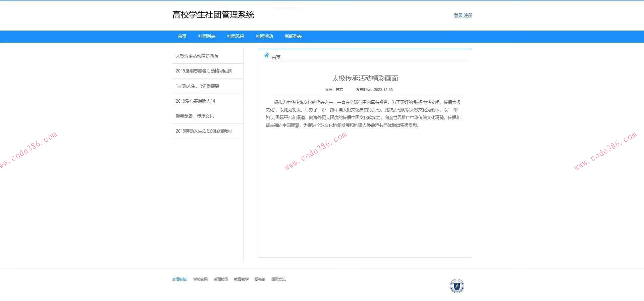Screen dimensions: 644x301
Task: Open the 美丽校园 footer link
Action: pyautogui.click(x=221, y=279)
